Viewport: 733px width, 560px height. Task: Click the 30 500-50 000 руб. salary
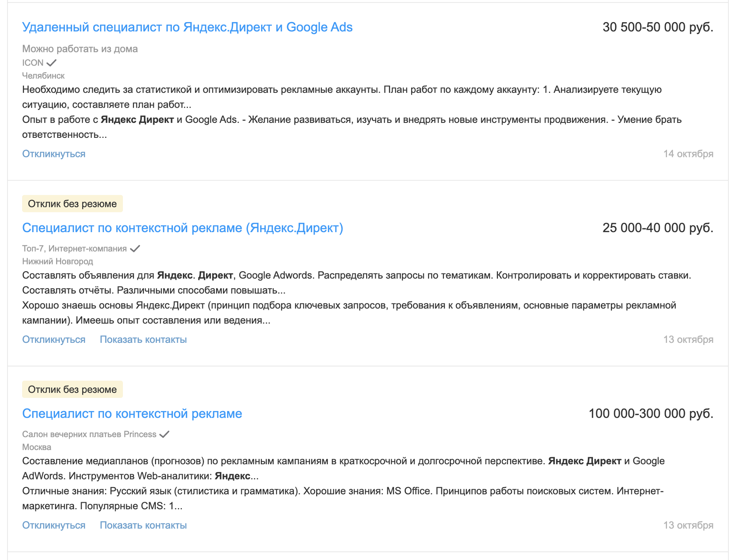pyautogui.click(x=658, y=27)
